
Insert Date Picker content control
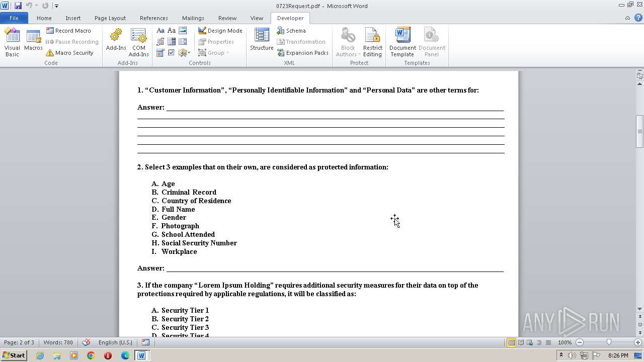coord(160,53)
